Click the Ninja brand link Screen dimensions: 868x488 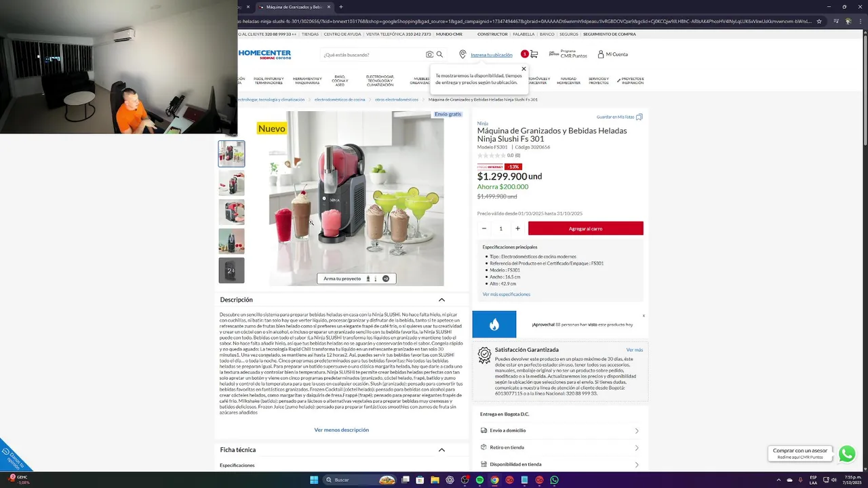[482, 123]
